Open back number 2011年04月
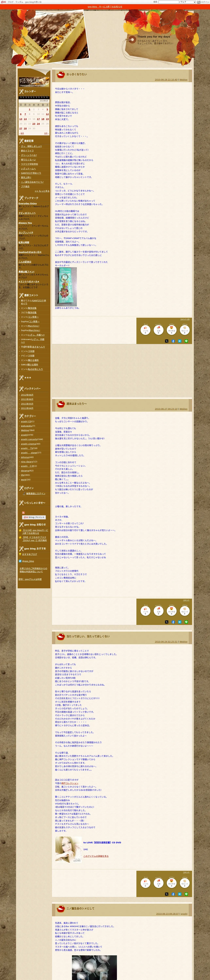210x980 pixels. 27,408
